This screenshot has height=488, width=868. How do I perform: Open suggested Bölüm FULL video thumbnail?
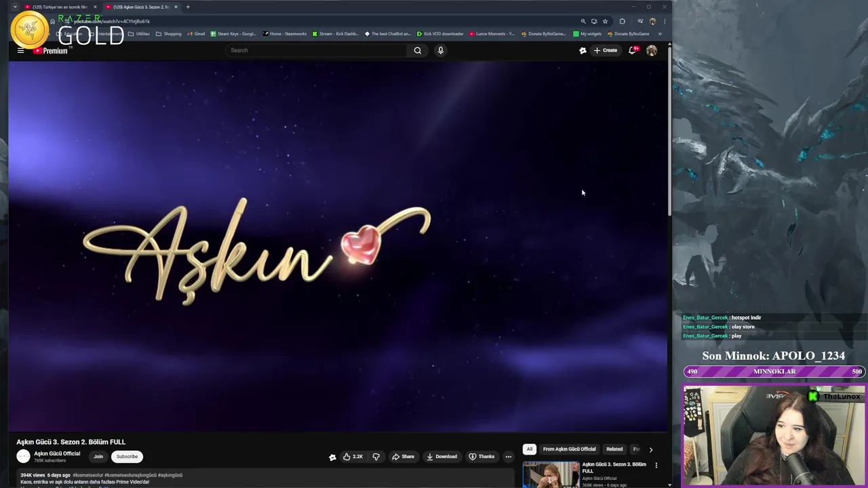pos(551,474)
